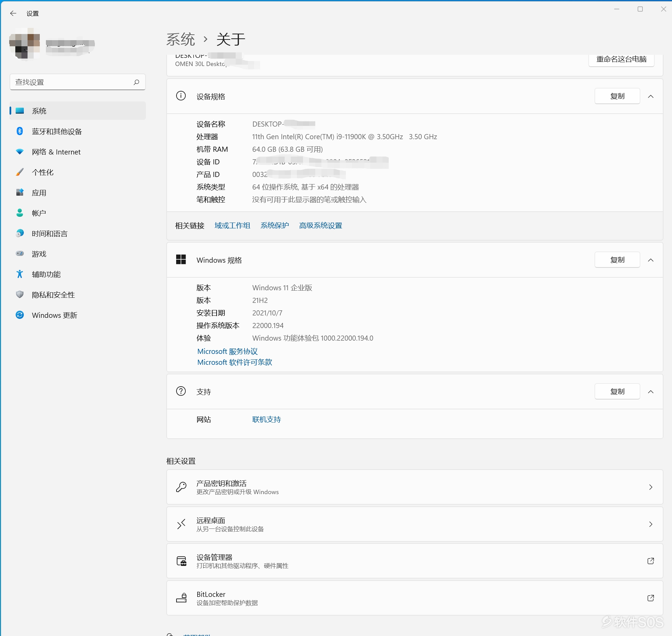
Task: Select version text 21H2
Action: pos(260,300)
